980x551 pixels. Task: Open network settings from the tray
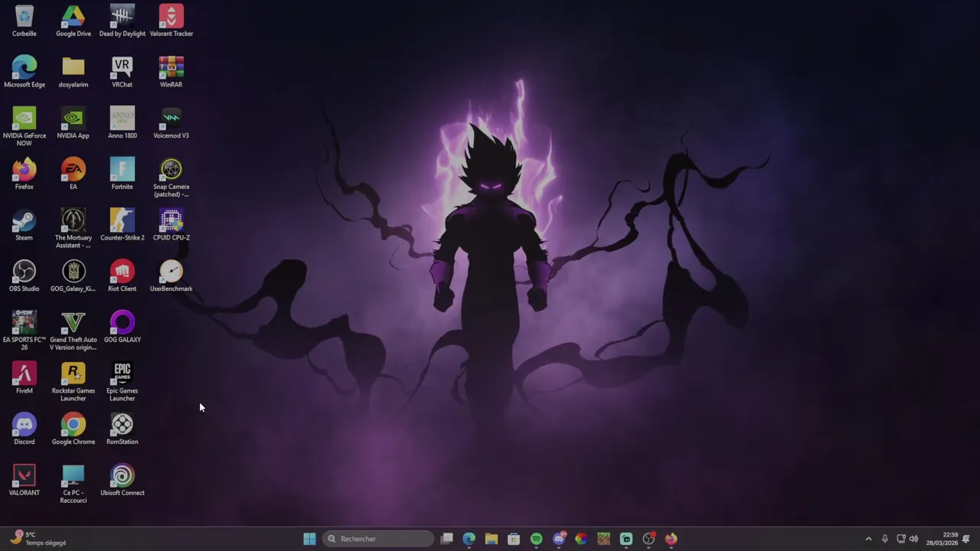(x=901, y=539)
